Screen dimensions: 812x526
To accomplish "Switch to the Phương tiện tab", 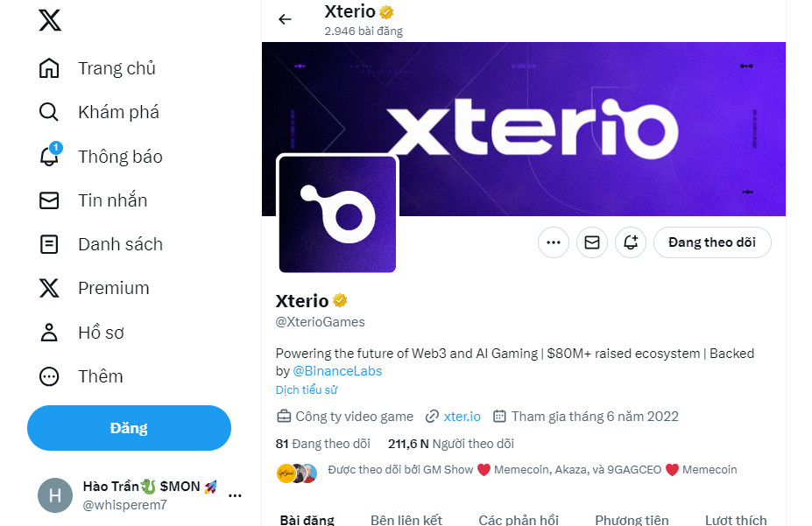I will tap(632, 520).
